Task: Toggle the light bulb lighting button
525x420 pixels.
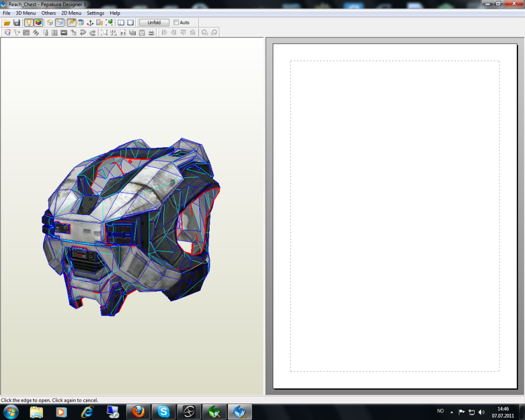Action: point(29,23)
